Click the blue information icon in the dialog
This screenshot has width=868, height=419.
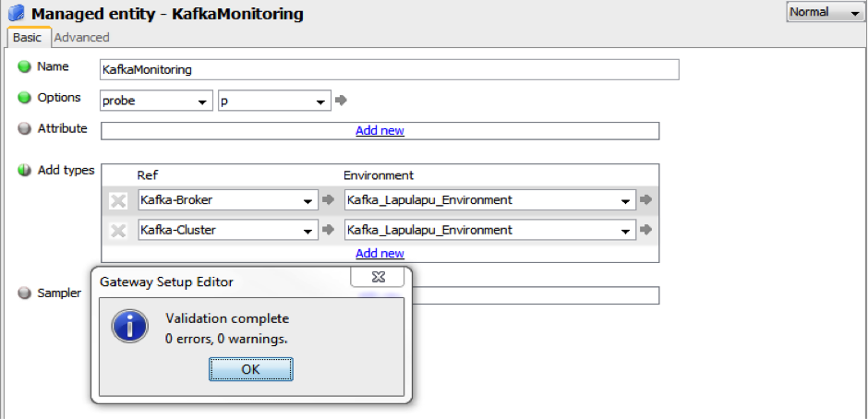[129, 327]
